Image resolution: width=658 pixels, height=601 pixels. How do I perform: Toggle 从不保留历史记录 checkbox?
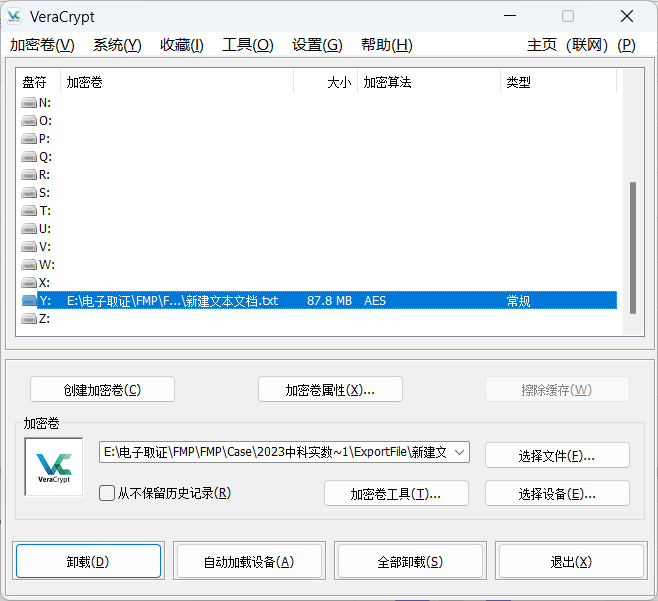[107, 493]
